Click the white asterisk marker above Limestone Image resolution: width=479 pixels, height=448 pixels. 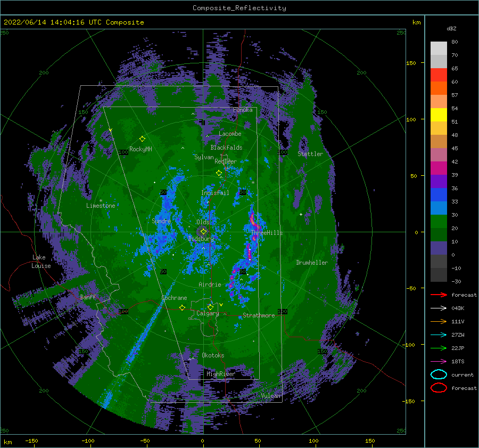101,201
